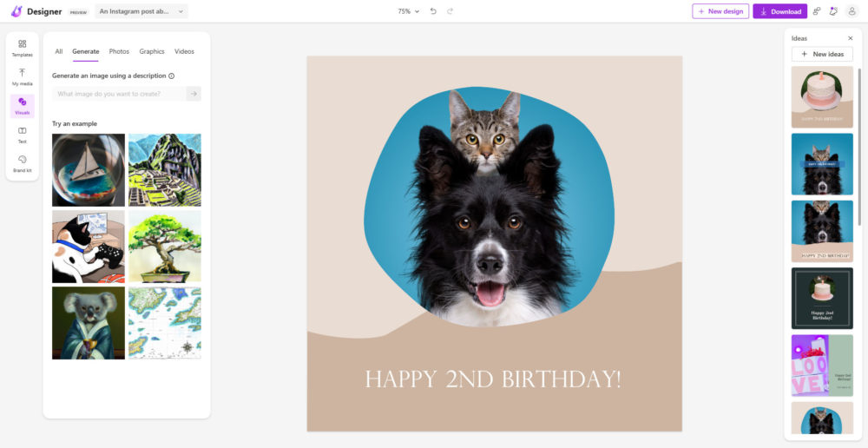
Task: Select the Generate tab
Action: (x=86, y=51)
